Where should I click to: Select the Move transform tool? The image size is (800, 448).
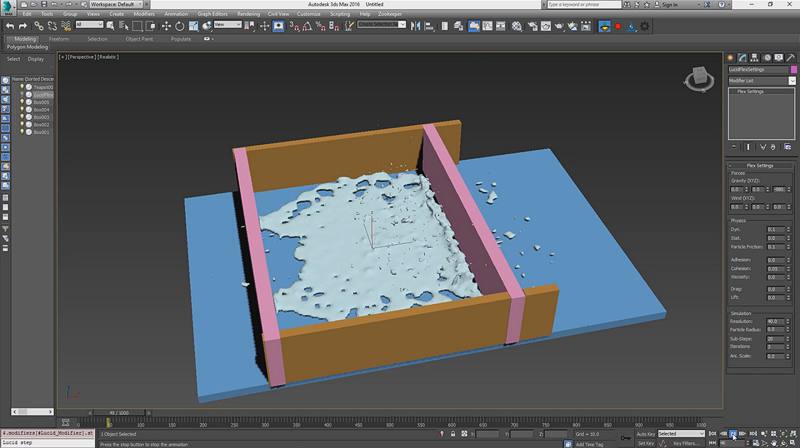167,25
